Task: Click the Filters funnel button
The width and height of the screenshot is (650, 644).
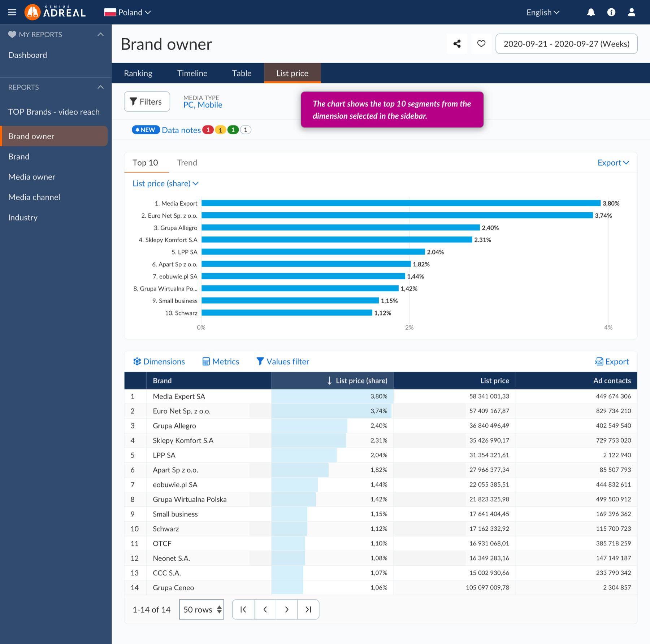Action: [x=147, y=102]
